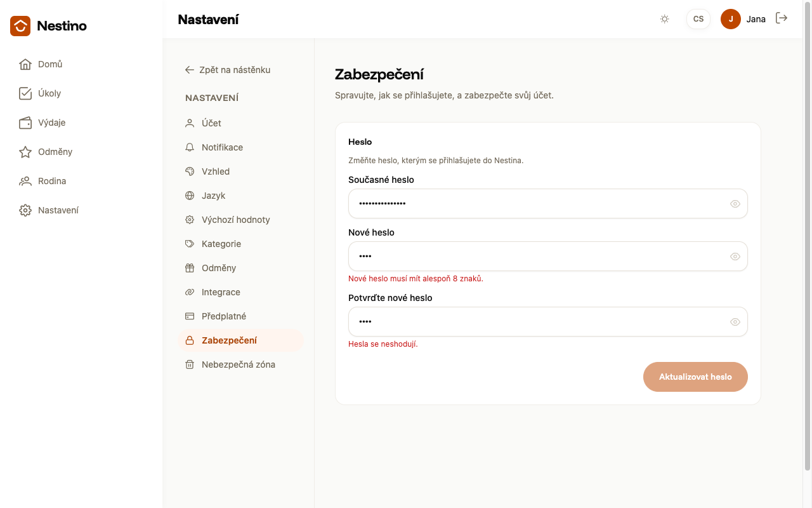Open Výdaje wallet icon in sidebar
Screen dimensions: 812x508
(25, 123)
